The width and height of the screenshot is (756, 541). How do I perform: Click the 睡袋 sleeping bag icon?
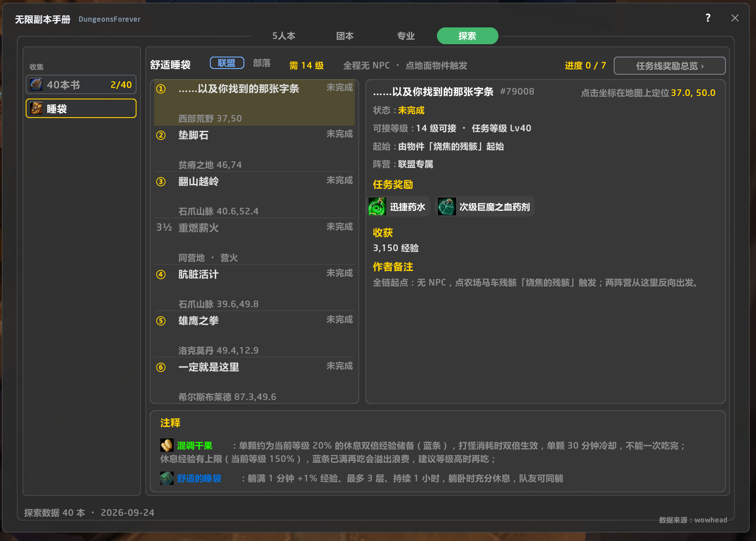36,108
